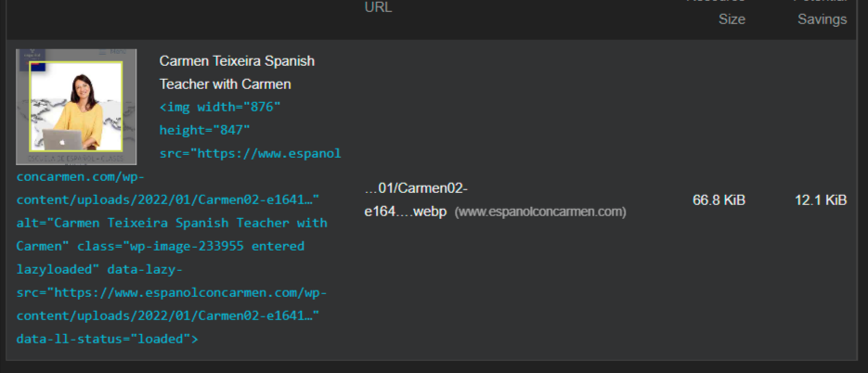Click the (www.espanolconcarmen.com) host text
This screenshot has width=868, height=373.
[x=540, y=212]
